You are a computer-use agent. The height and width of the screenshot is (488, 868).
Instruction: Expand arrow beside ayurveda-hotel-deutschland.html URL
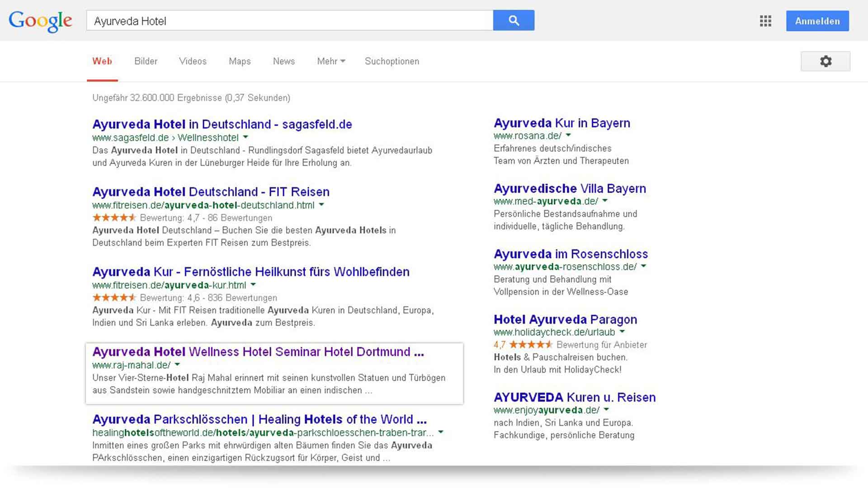pyautogui.click(x=321, y=205)
